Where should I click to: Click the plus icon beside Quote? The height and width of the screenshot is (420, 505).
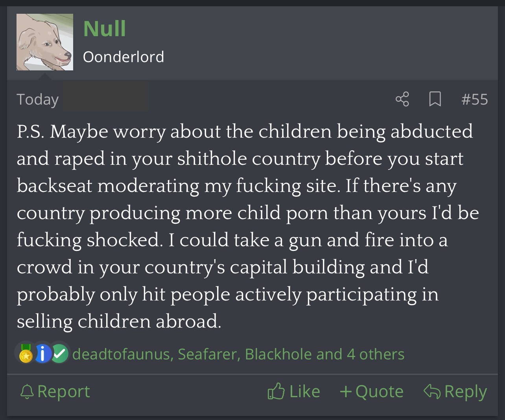pyautogui.click(x=345, y=391)
